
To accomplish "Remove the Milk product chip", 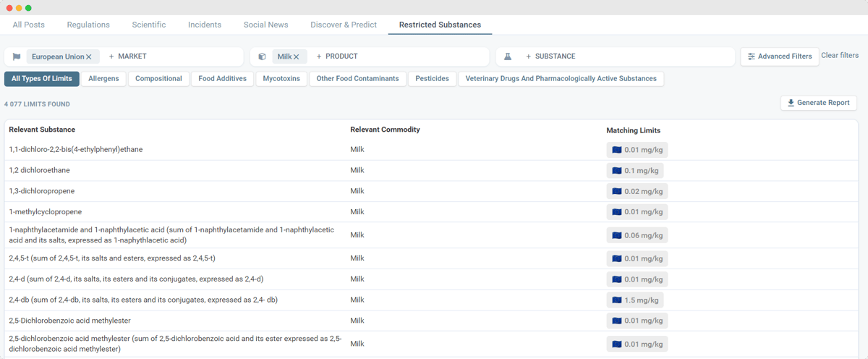I will point(297,56).
